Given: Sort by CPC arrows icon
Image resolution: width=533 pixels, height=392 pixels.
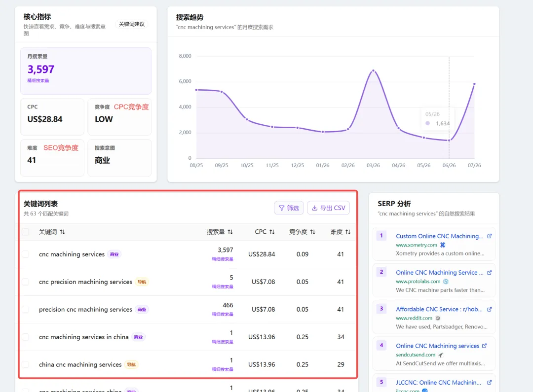Looking at the screenshot, I should pyautogui.click(x=272, y=232).
